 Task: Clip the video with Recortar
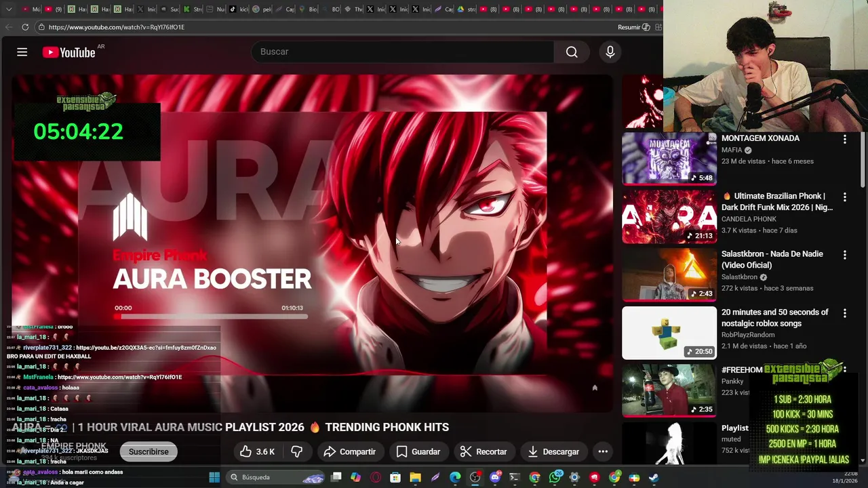pyautogui.click(x=484, y=451)
